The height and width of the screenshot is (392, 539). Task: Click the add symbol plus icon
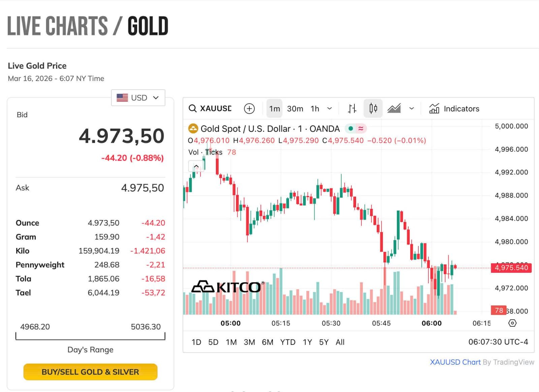249,108
